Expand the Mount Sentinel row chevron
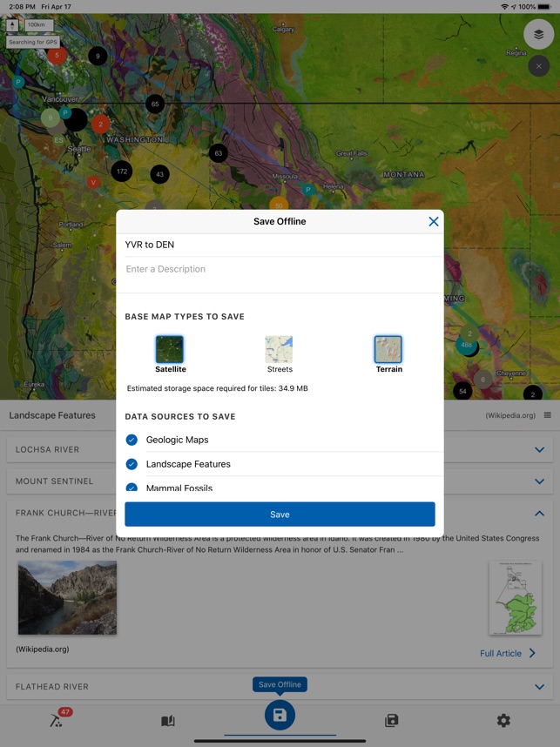The image size is (560, 747). point(539,481)
